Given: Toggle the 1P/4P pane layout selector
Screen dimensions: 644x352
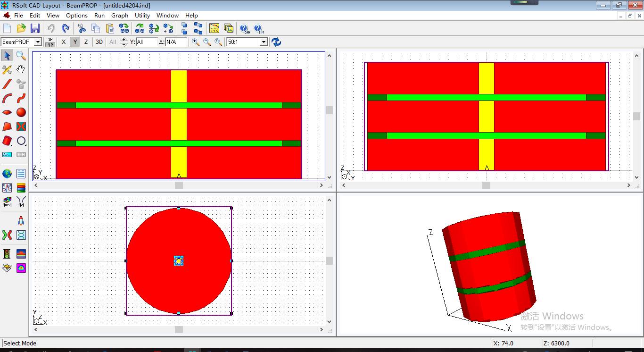Looking at the screenshot, I should point(50,42).
